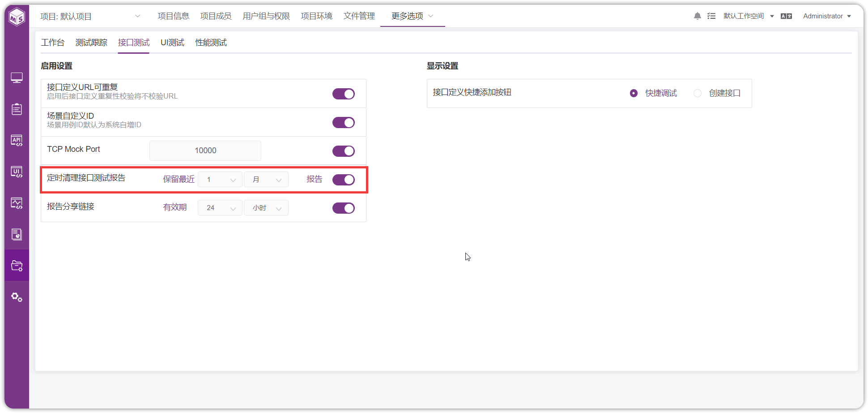The image size is (868, 413).
Task: Open the task list icon in header
Action: 711,16
